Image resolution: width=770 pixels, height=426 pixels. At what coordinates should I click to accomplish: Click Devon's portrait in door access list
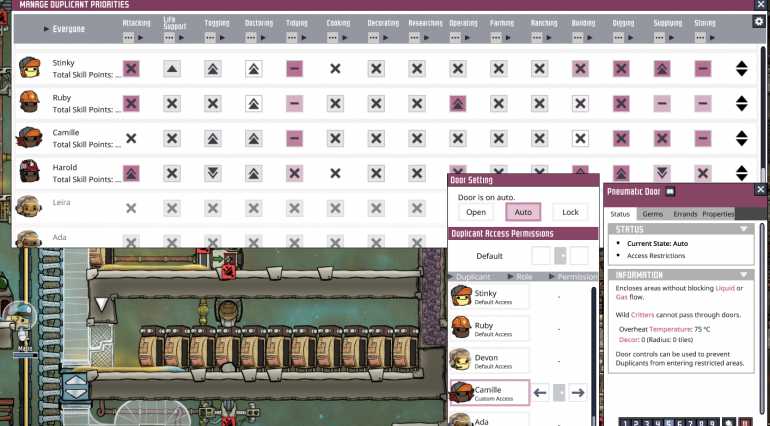(x=461, y=361)
